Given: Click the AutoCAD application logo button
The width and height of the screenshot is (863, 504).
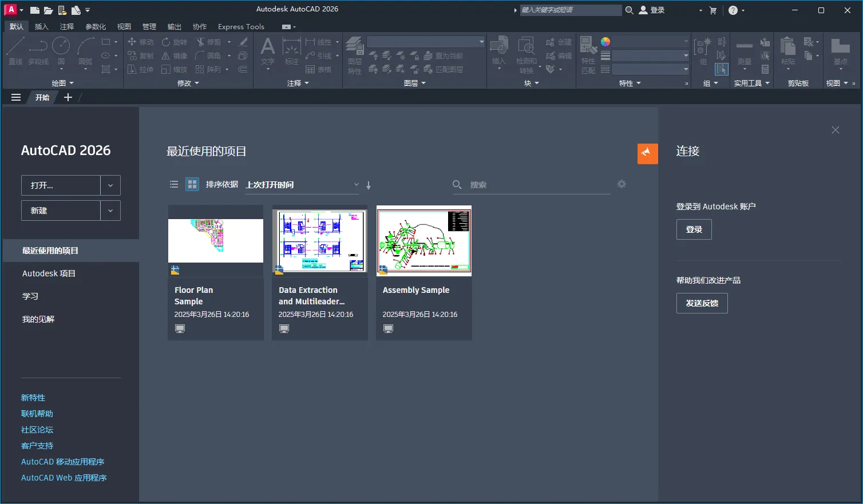Looking at the screenshot, I should pyautogui.click(x=10, y=10).
